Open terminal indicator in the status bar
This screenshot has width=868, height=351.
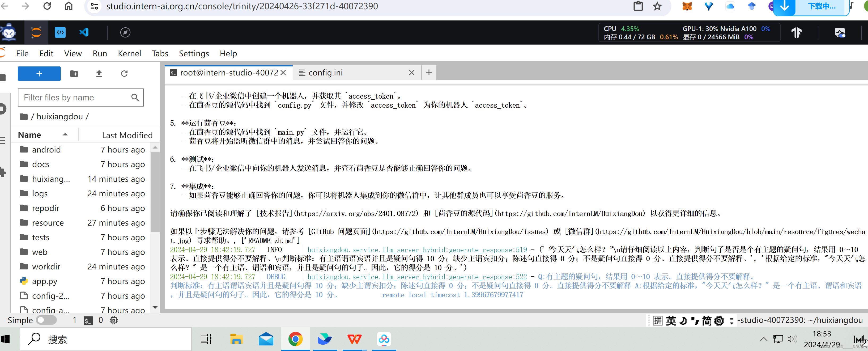click(88, 320)
